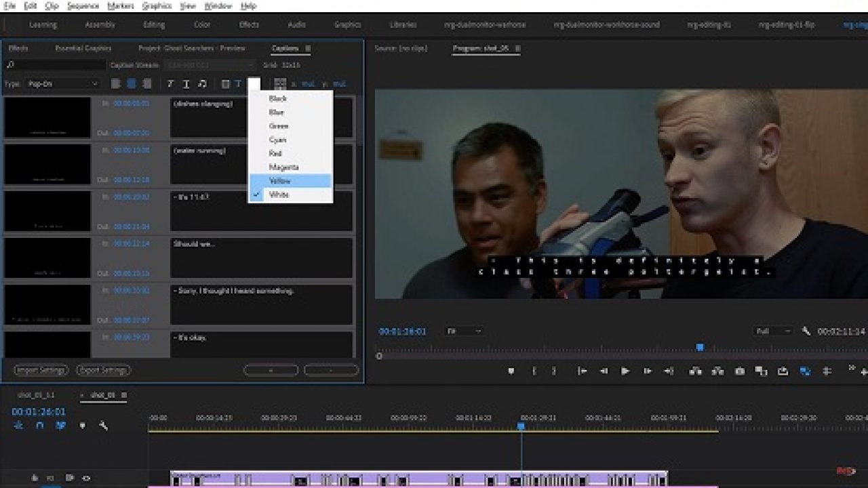This screenshot has width=868, height=488.
Task: Select the dishes clanging caption thumbnail
Action: [47, 117]
